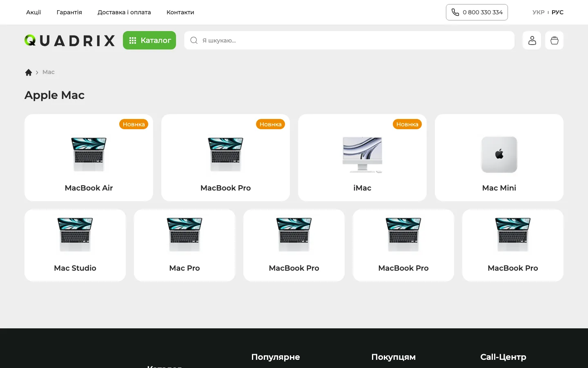Click the Mac Studio category title
Viewport: 588px width, 368px height.
pyautogui.click(x=75, y=268)
